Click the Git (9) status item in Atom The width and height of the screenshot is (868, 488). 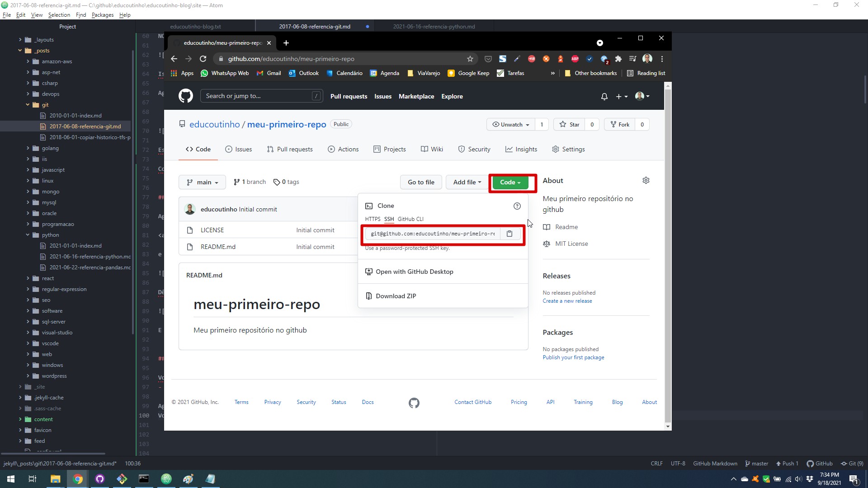click(852, 464)
